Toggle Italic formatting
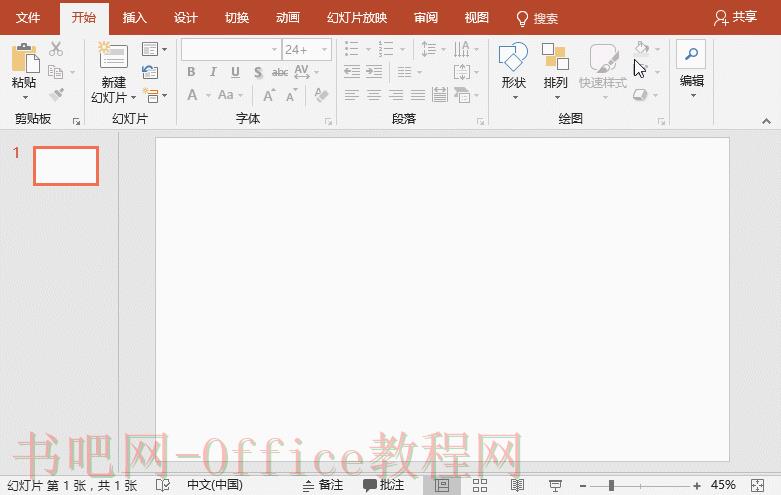This screenshot has height=495, width=781. (213, 72)
